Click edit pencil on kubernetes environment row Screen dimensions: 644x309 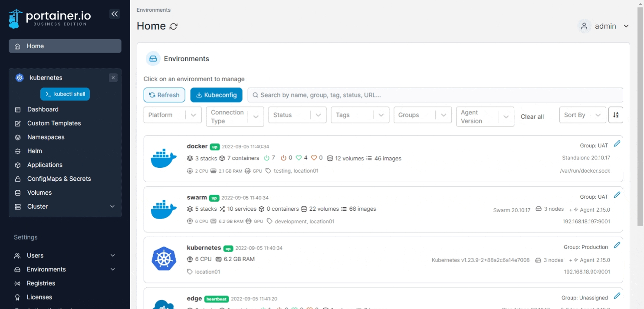617,245
